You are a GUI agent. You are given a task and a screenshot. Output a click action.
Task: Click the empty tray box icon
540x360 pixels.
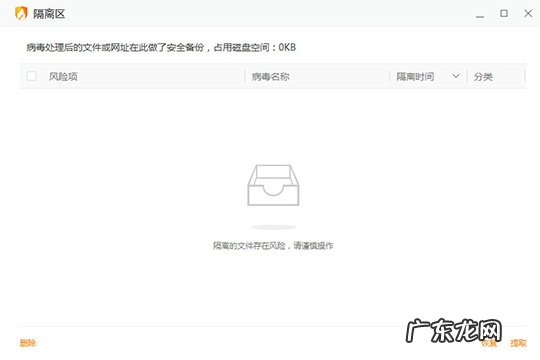tap(273, 185)
